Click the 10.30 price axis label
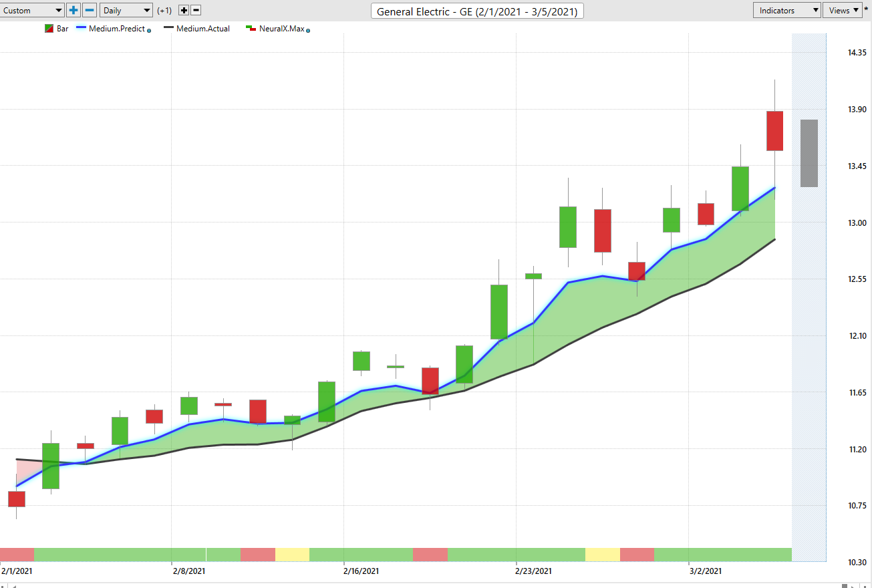The image size is (872, 588). click(858, 563)
